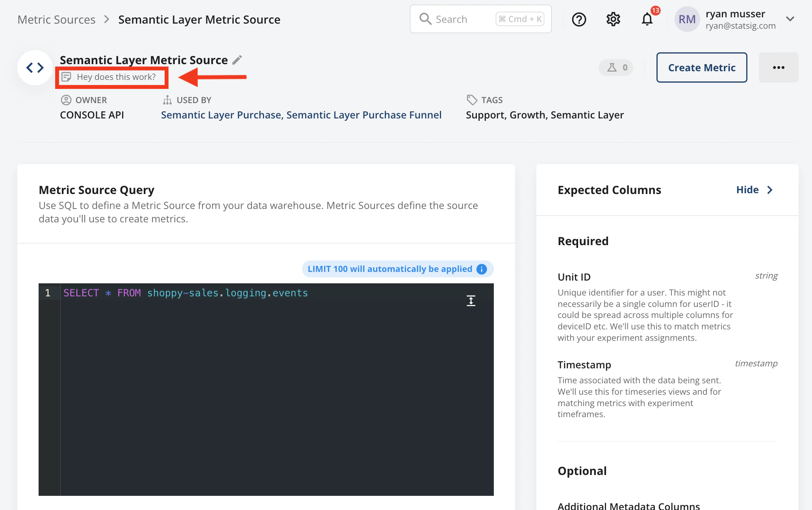Click Semantic Layer Metric Source breadcrumb
This screenshot has width=812, height=510.
199,20
